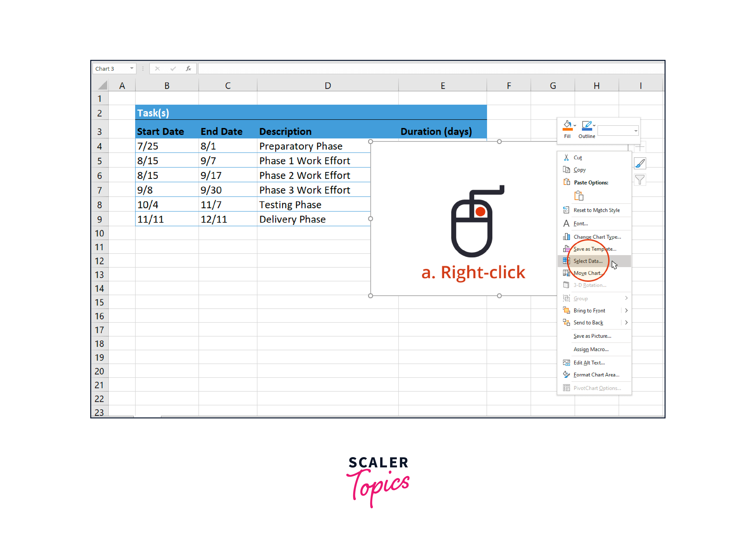Choose Select Data from the context menu
756x554 pixels.
click(588, 261)
